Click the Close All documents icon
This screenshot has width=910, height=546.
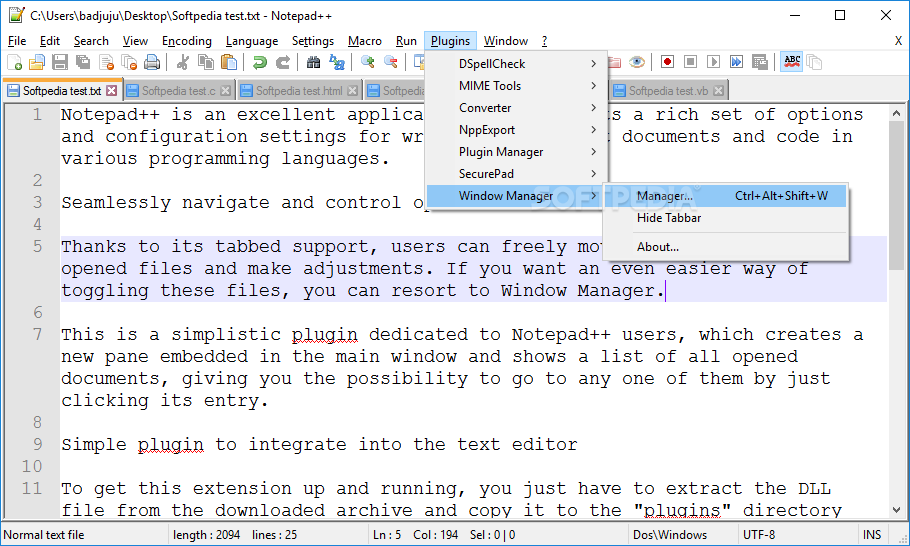[x=129, y=62]
